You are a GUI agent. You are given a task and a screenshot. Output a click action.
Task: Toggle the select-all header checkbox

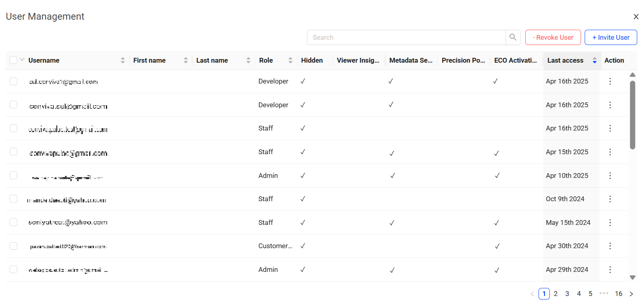(x=14, y=60)
